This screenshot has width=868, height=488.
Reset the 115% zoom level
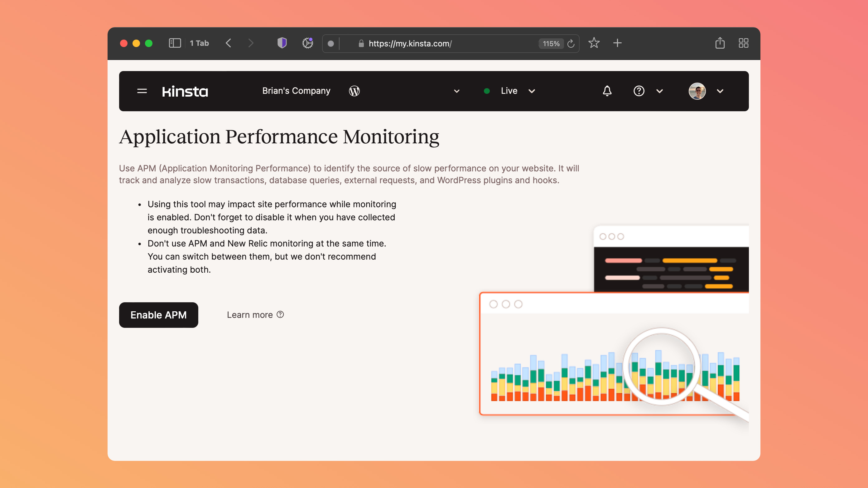point(551,43)
